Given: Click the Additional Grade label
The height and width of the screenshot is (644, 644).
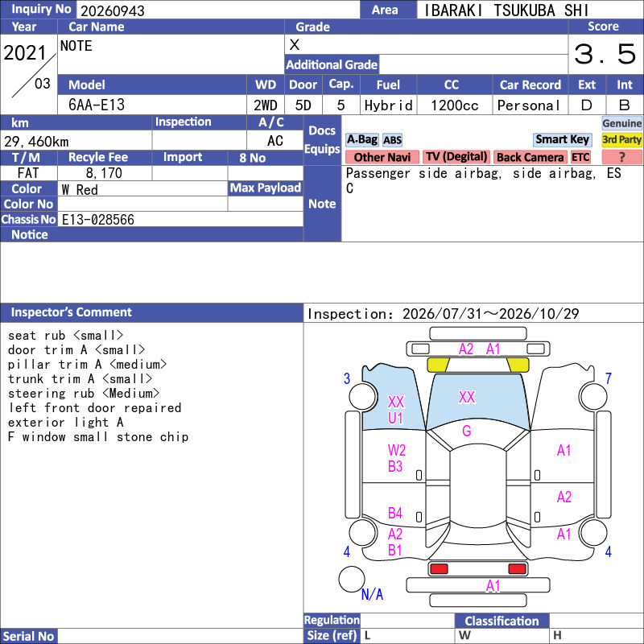Looking at the screenshot, I should click(332, 64).
